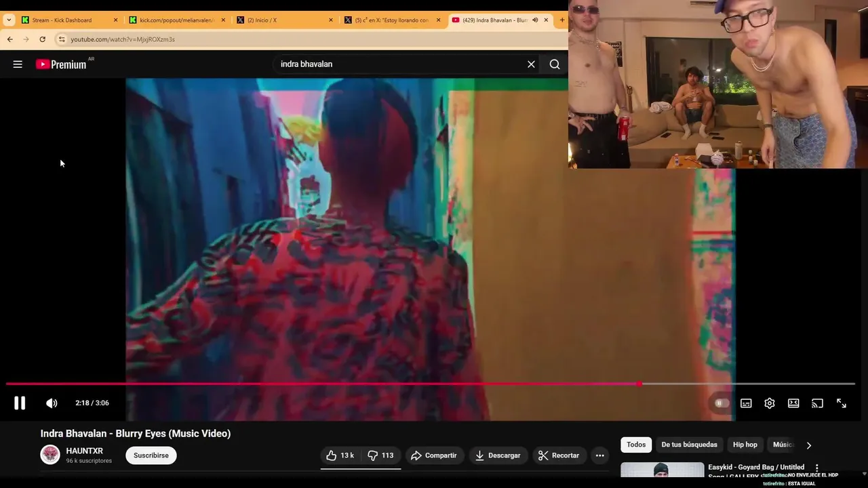Click the address bar URL

(x=123, y=39)
